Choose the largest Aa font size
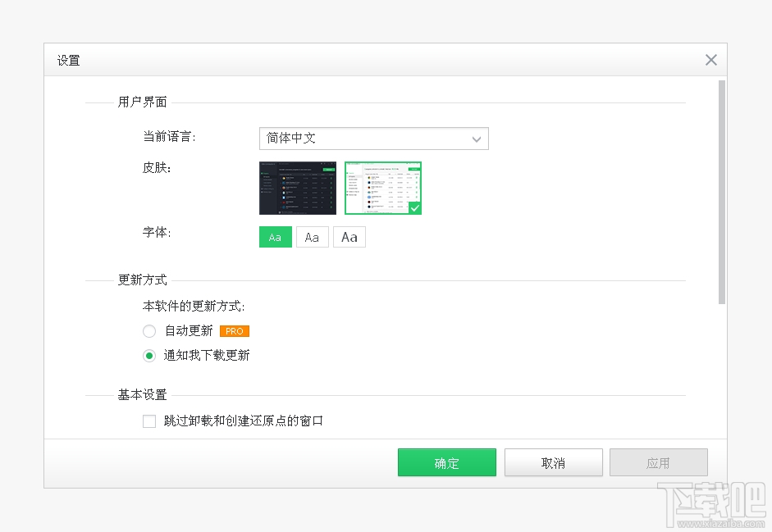Image resolution: width=772 pixels, height=532 pixels. [x=349, y=237]
